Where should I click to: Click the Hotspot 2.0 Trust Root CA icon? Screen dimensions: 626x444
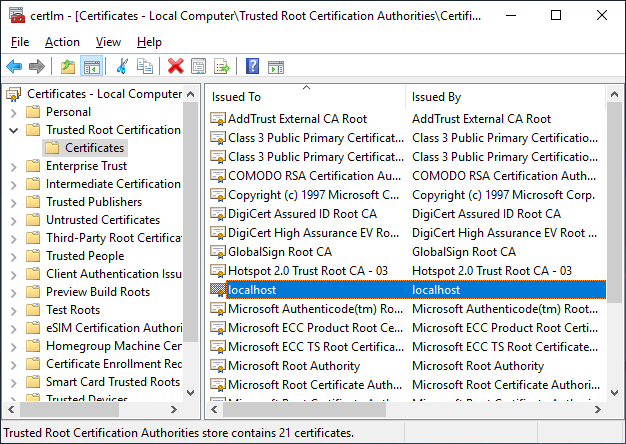click(218, 271)
